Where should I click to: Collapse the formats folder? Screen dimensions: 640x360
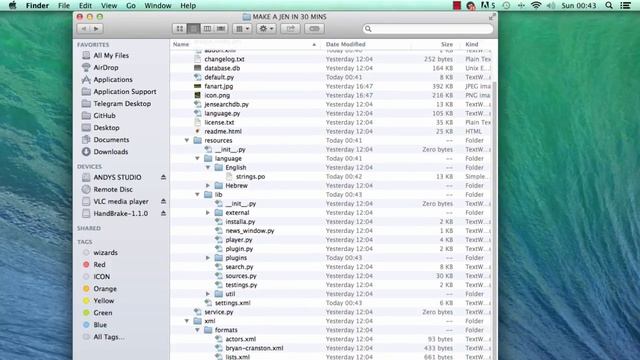pyautogui.click(x=197, y=330)
